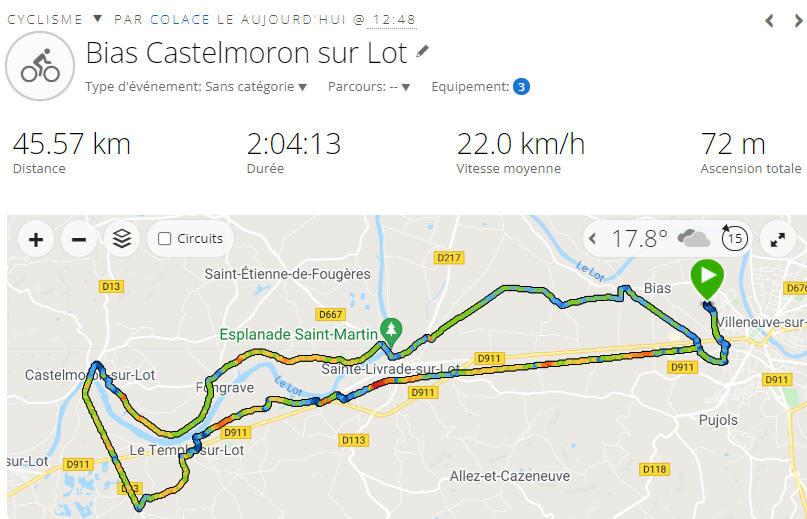Zoom in on the map with the plus button
807x519 pixels.
click(x=36, y=239)
